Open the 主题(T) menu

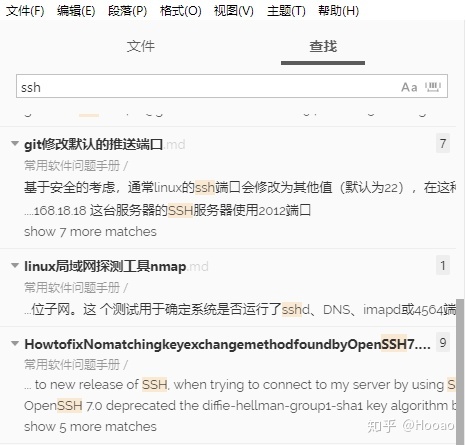tap(286, 11)
